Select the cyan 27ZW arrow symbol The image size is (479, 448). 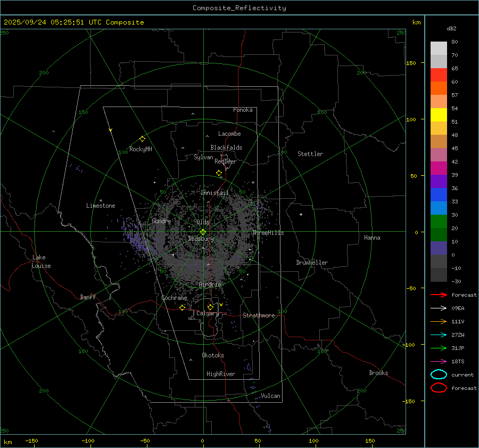point(439,335)
